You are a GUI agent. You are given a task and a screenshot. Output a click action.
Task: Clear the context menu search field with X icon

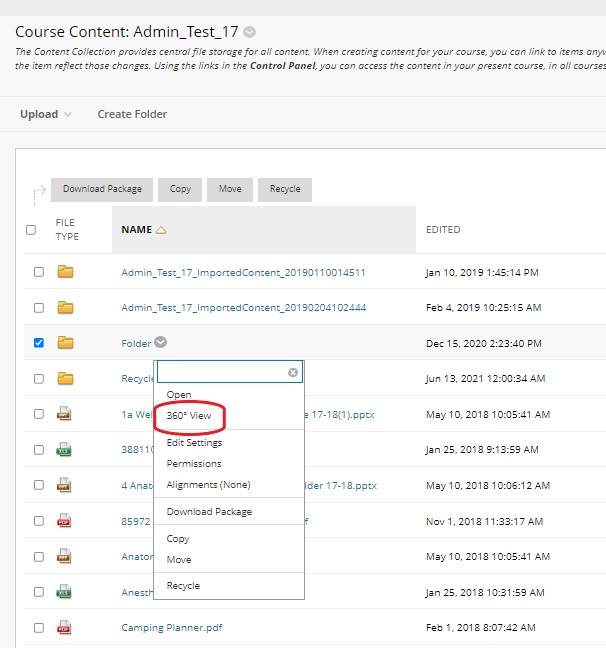293,372
